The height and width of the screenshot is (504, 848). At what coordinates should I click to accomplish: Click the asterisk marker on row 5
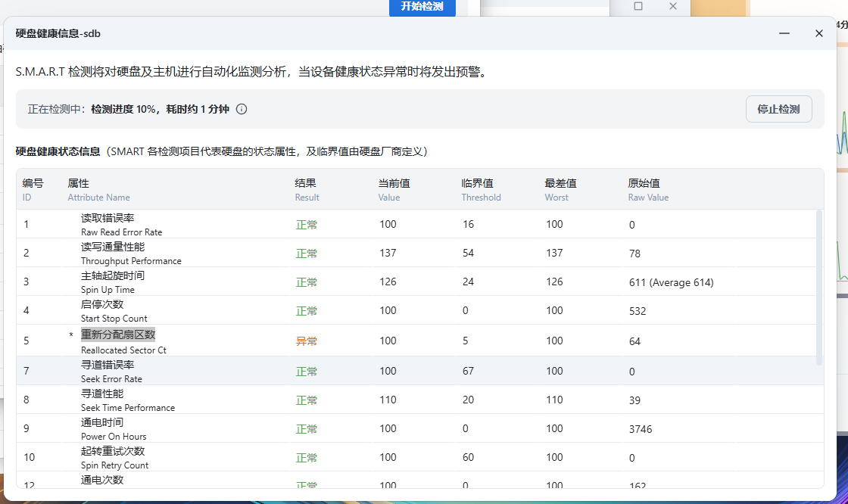pyautogui.click(x=71, y=335)
